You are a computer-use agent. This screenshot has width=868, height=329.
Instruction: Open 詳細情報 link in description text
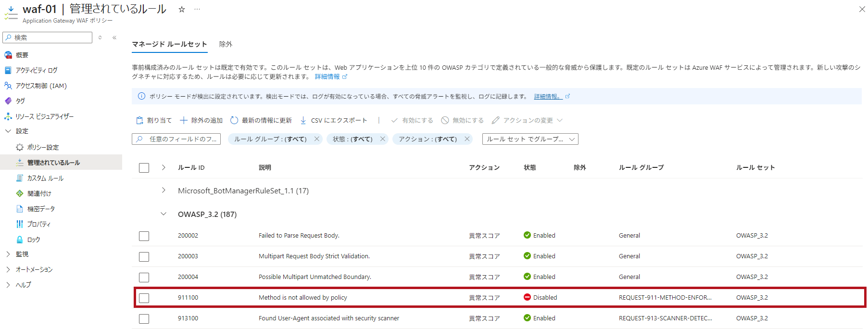[x=327, y=76]
